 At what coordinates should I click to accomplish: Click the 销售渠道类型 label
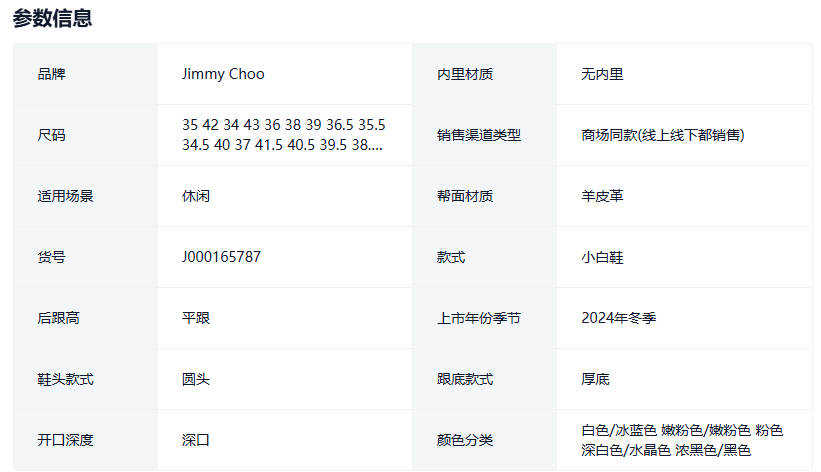tap(478, 135)
